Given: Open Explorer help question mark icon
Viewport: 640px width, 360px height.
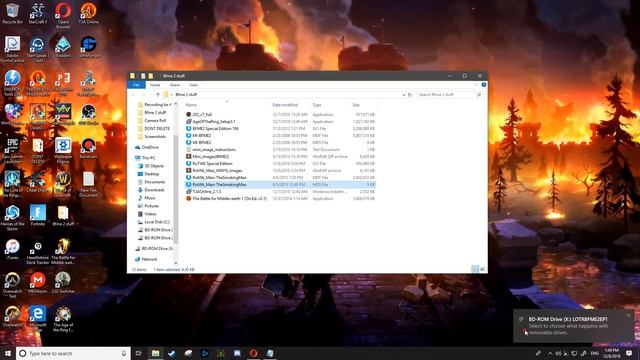Looking at the screenshot, I should pyautogui.click(x=484, y=85).
